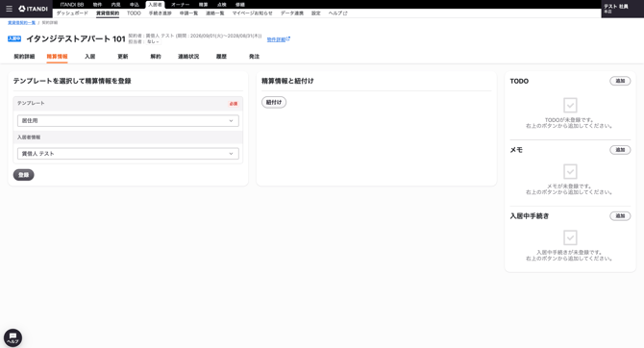Screen dimensions: 644x348
Task: Open 手続き進捗 in the sub menu
Action: [161, 13]
